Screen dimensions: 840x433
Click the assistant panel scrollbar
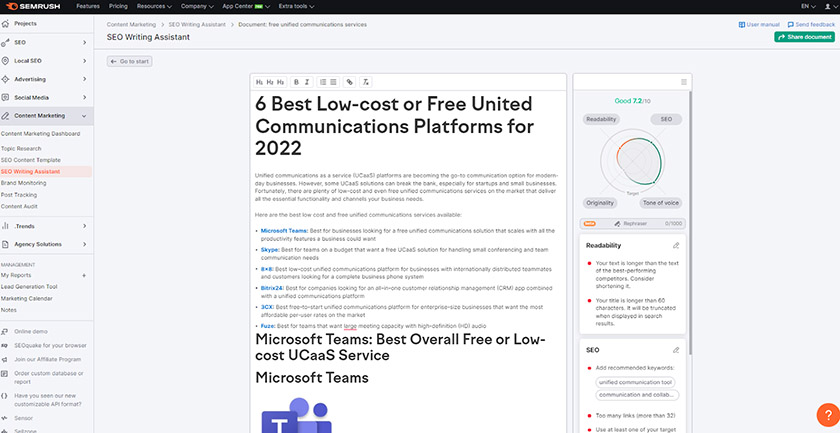click(690, 222)
